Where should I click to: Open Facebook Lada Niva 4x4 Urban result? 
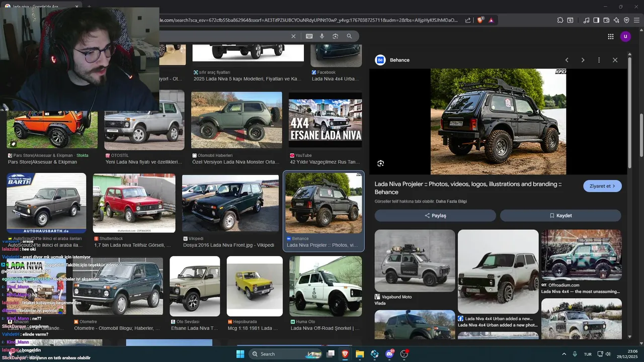point(335,79)
